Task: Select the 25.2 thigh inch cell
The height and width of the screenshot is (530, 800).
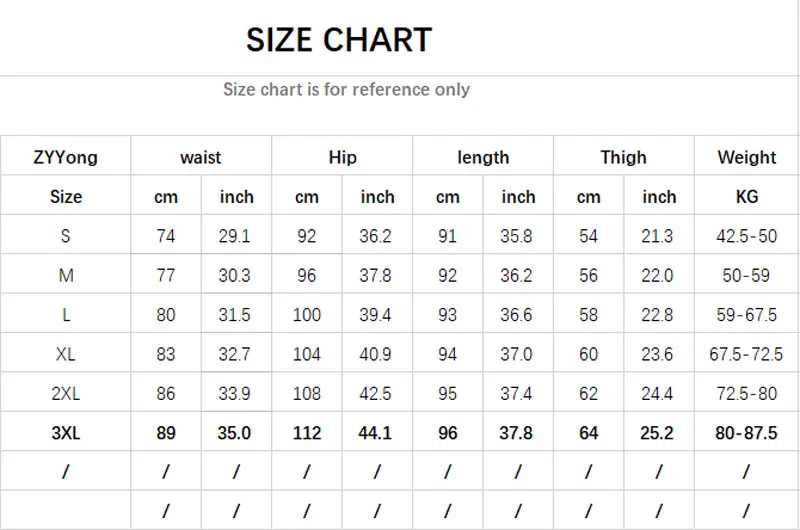Action: 658,433
